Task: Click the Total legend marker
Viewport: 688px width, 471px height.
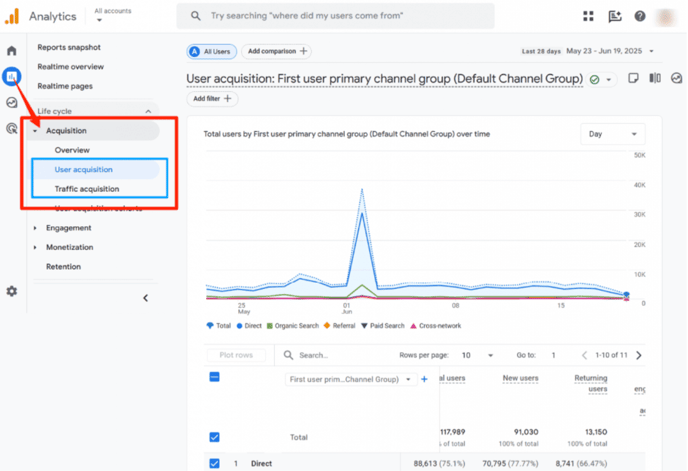Action: [x=210, y=326]
